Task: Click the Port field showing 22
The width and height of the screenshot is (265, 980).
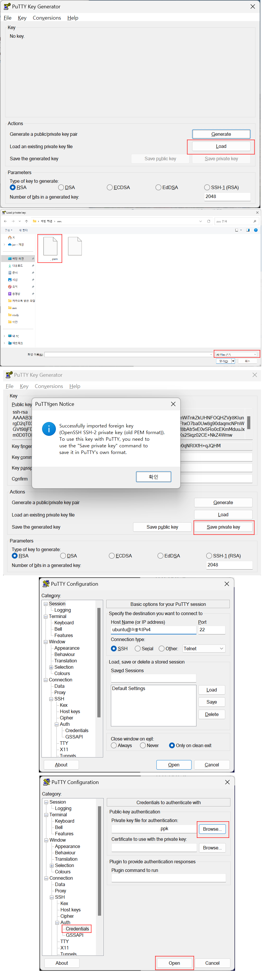Action: [212, 630]
